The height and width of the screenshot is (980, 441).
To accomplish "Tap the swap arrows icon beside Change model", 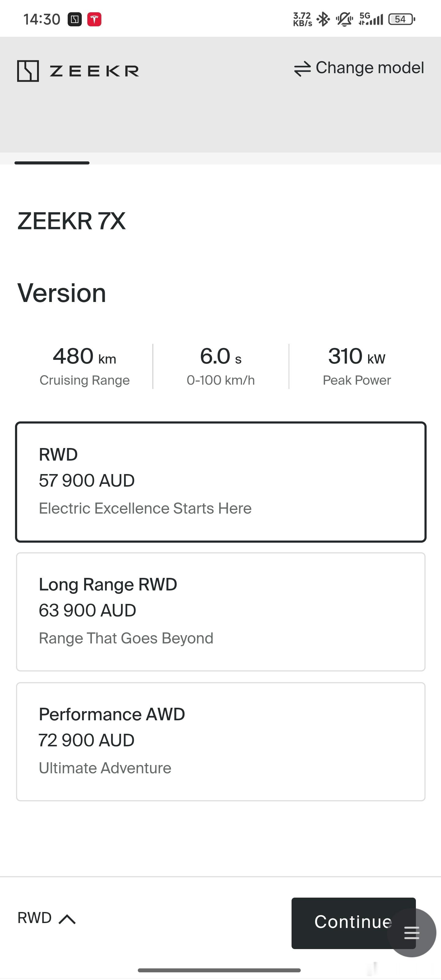I will pos(303,69).
